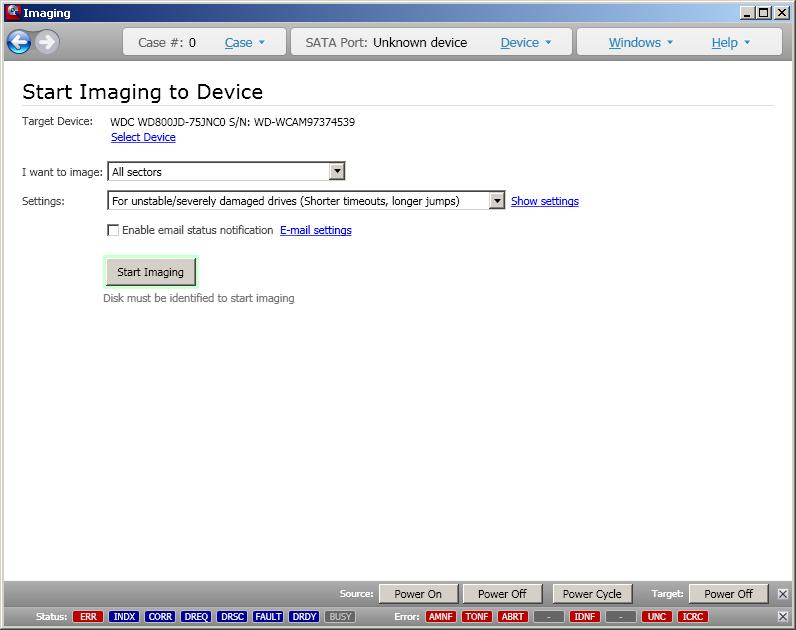This screenshot has height=630, width=796.
Task: Open the Help menu
Action: pyautogui.click(x=731, y=43)
